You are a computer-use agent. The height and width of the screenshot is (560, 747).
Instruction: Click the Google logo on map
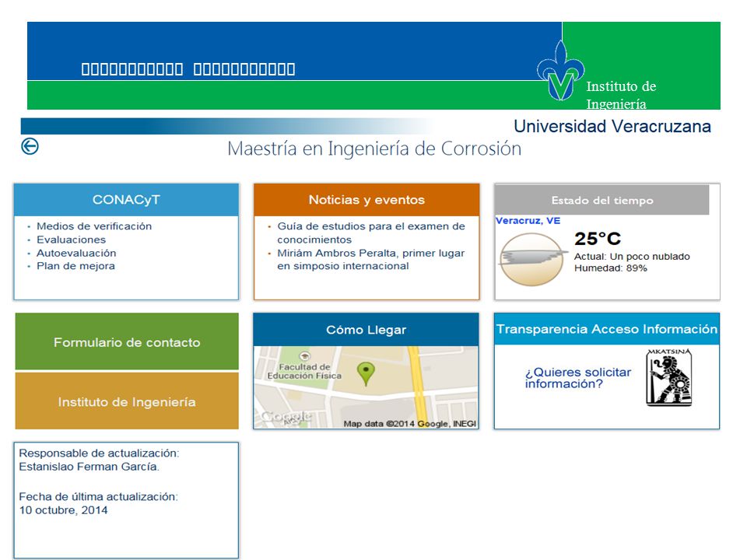coord(286,417)
